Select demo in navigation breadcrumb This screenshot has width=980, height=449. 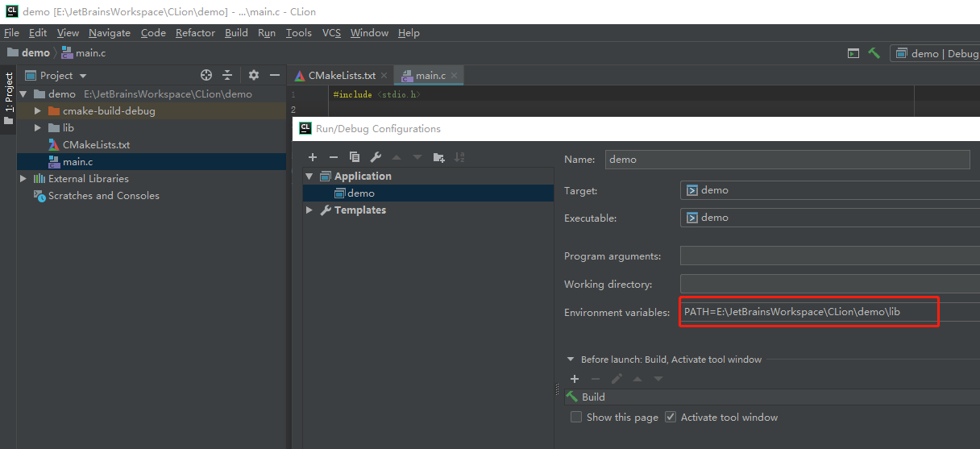click(x=29, y=53)
